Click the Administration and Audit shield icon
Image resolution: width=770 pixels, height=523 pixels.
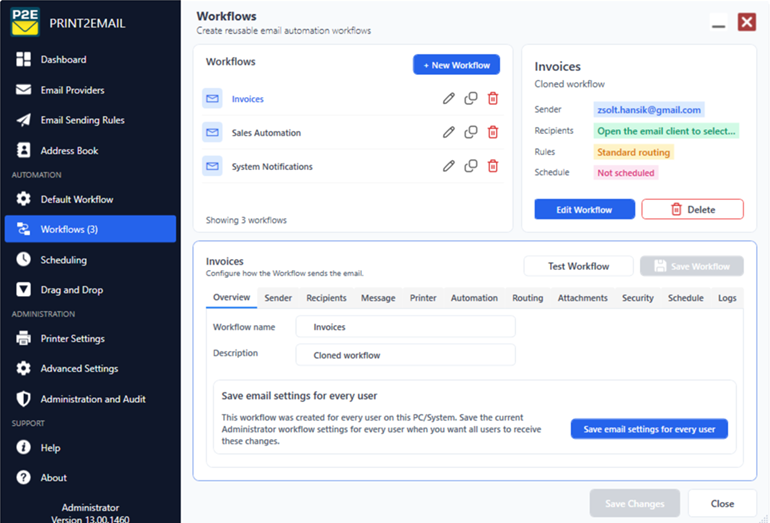point(23,399)
